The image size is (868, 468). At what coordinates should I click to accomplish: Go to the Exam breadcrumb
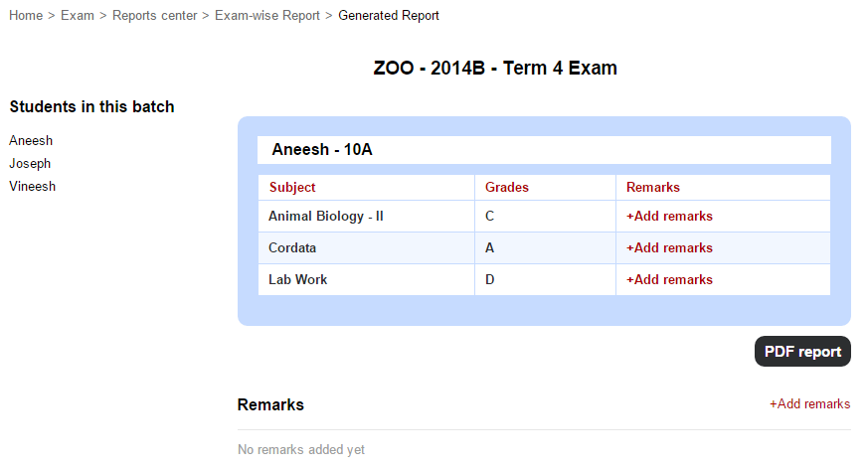(78, 16)
